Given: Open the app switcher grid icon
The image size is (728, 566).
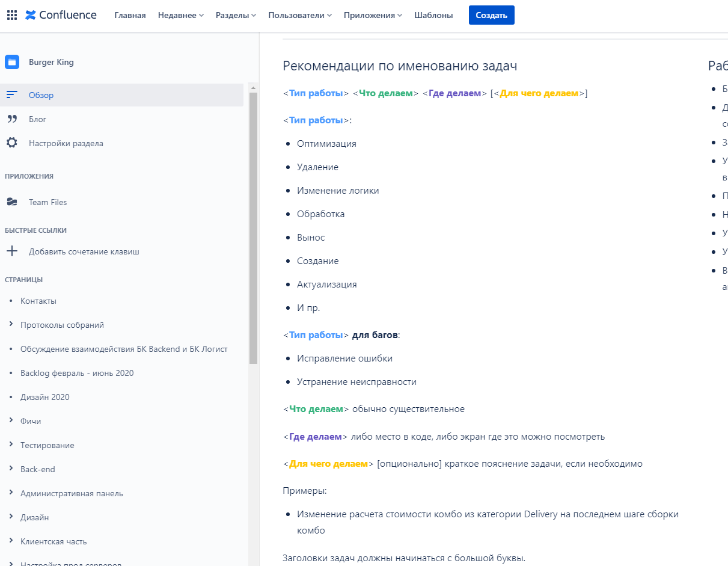Looking at the screenshot, I should 12,15.
